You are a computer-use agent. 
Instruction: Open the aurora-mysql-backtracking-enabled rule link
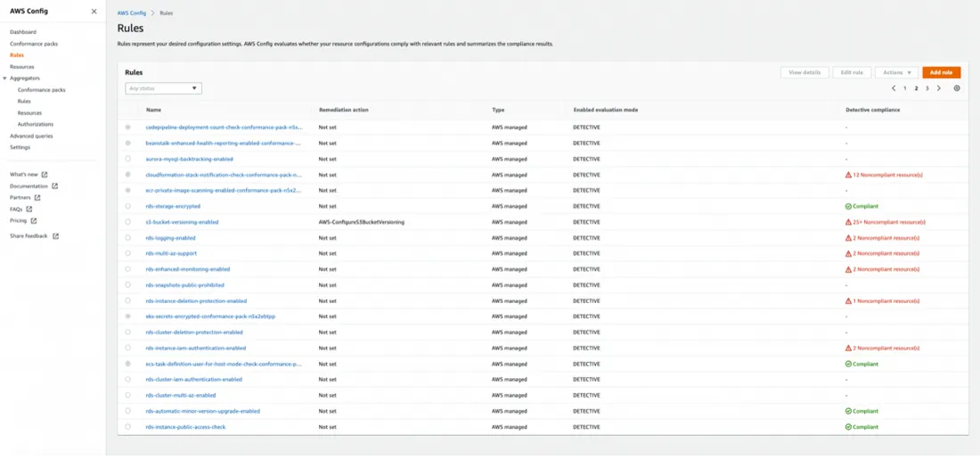pos(190,159)
